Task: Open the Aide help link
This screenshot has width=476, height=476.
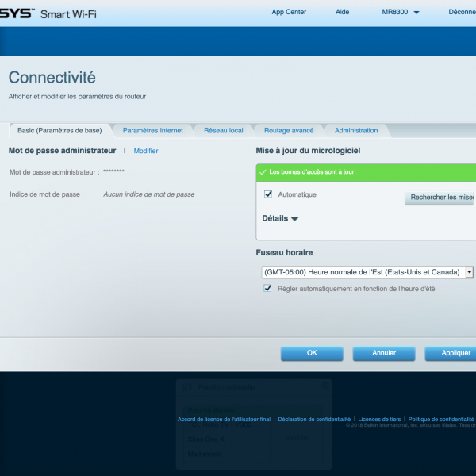Action: click(343, 13)
